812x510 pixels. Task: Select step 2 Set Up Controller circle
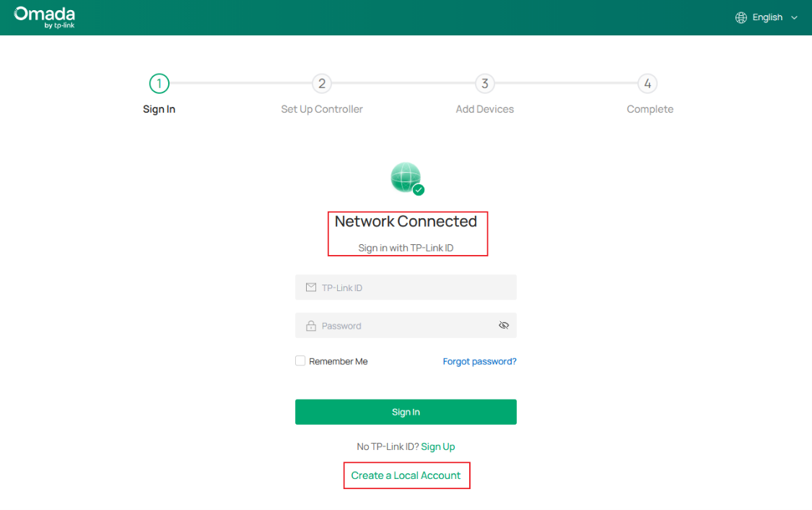click(x=322, y=84)
